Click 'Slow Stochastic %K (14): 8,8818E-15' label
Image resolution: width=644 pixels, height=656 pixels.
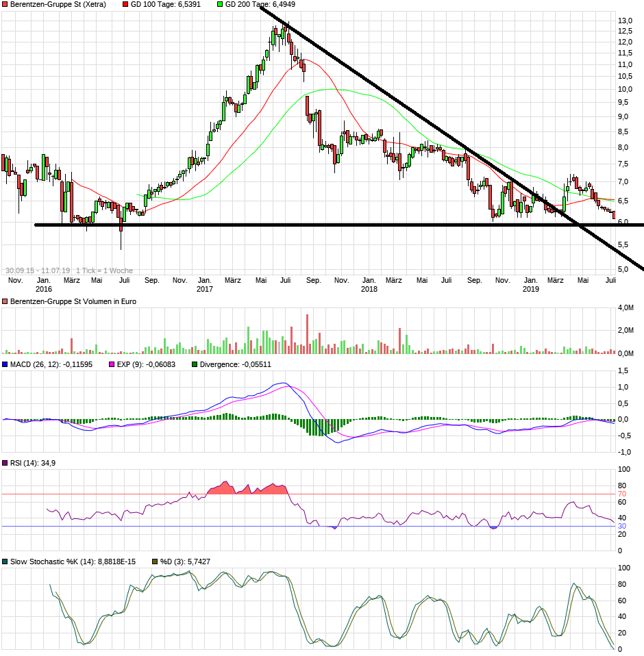pos(73,562)
